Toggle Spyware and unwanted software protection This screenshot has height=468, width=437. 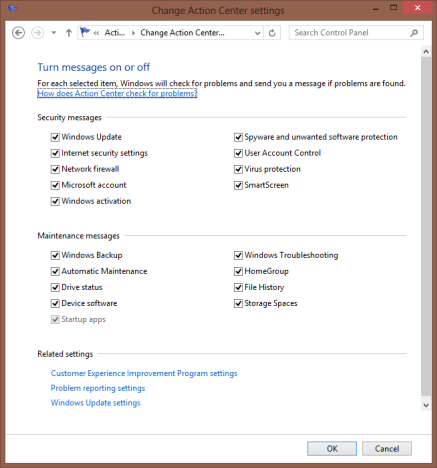click(238, 137)
